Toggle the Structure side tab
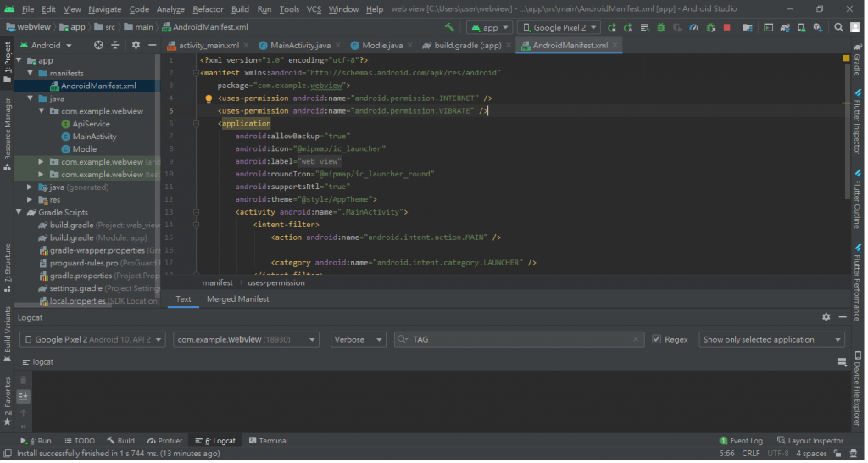This screenshot has width=868, height=463. point(7,269)
